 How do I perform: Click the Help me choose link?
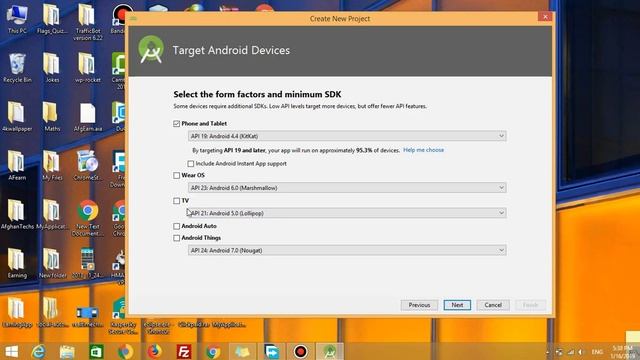(x=423, y=150)
